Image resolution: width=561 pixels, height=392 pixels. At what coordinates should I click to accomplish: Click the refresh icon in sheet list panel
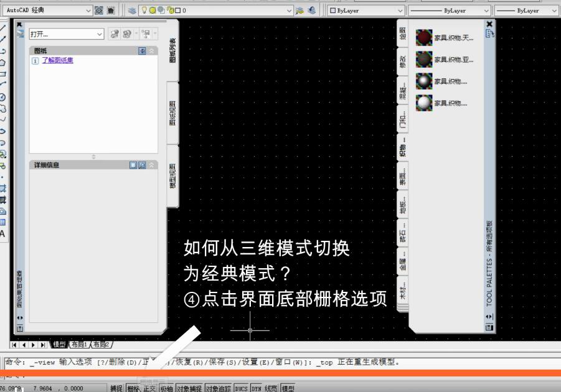click(x=115, y=34)
